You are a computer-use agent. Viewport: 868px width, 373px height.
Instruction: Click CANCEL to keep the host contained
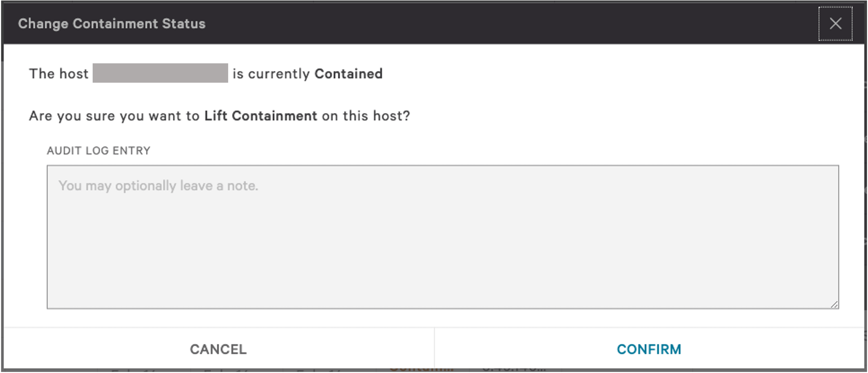click(x=218, y=349)
